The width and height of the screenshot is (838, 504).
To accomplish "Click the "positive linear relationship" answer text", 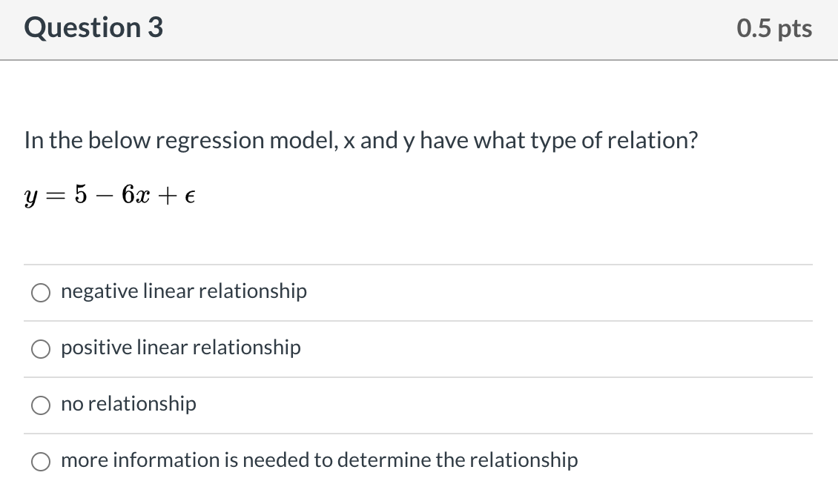I will click(181, 348).
